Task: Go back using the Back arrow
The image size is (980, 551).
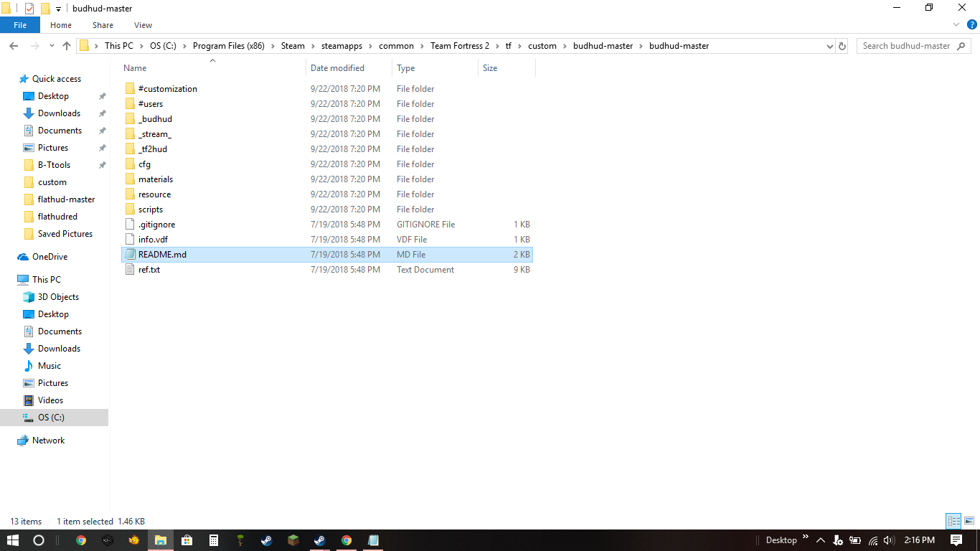Action: (x=14, y=46)
